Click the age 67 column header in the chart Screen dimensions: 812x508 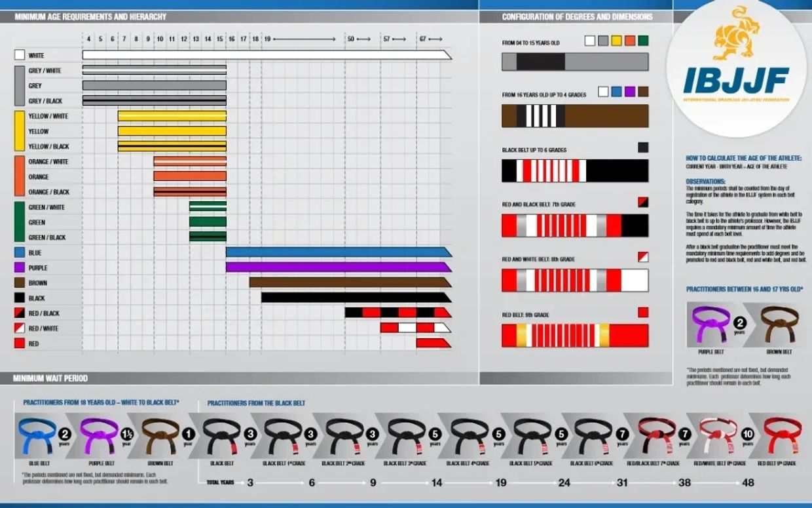(x=423, y=39)
